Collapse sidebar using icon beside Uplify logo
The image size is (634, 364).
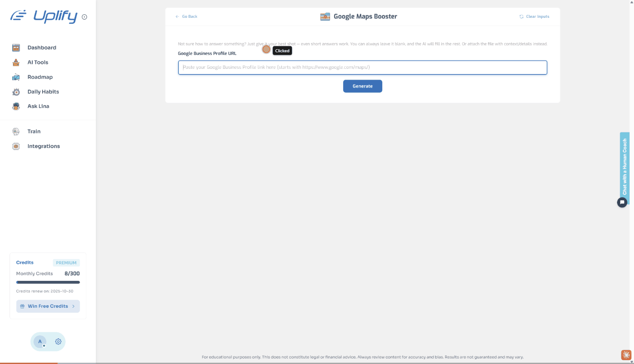84,17
